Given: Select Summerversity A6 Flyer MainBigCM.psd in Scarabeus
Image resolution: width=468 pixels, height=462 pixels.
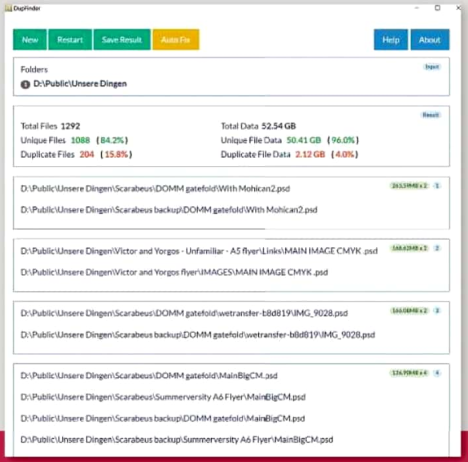Looking at the screenshot, I should coord(163,397).
